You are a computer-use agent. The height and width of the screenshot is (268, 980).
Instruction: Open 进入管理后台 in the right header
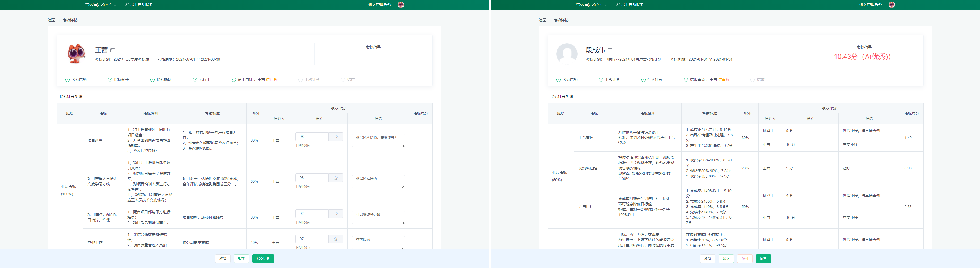871,5
